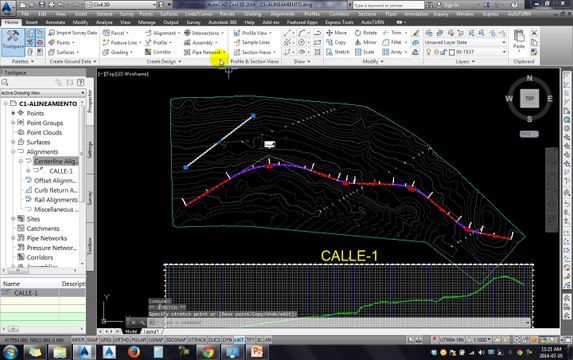
Task: Expand the Create Design panel
Action: [x=164, y=61]
